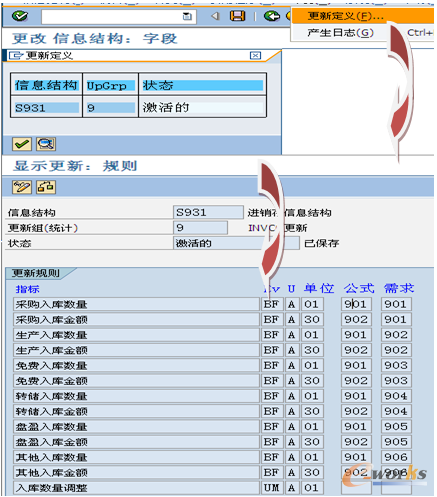Screen dimensions: 437x497
Task: Click the green Back arrow icon
Action: tap(272, 16)
